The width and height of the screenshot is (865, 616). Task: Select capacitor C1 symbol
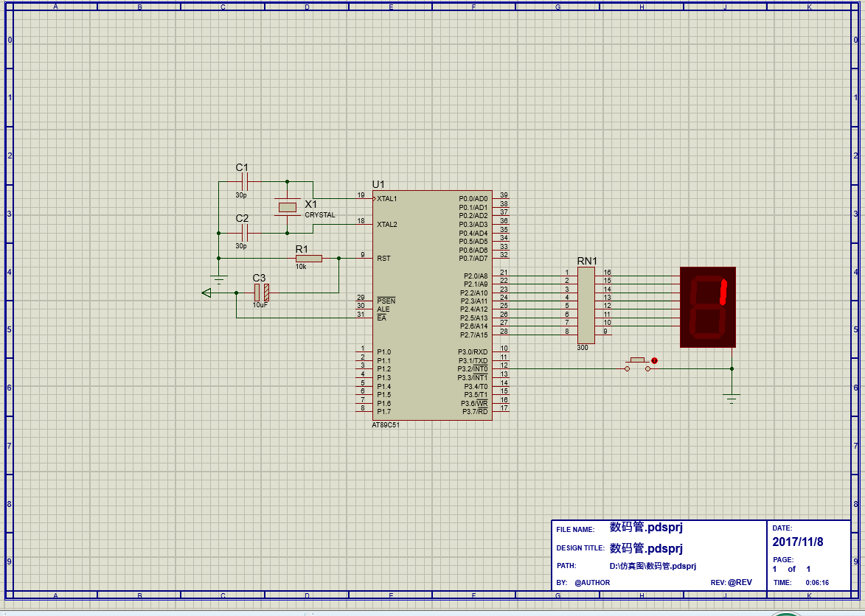(x=246, y=181)
